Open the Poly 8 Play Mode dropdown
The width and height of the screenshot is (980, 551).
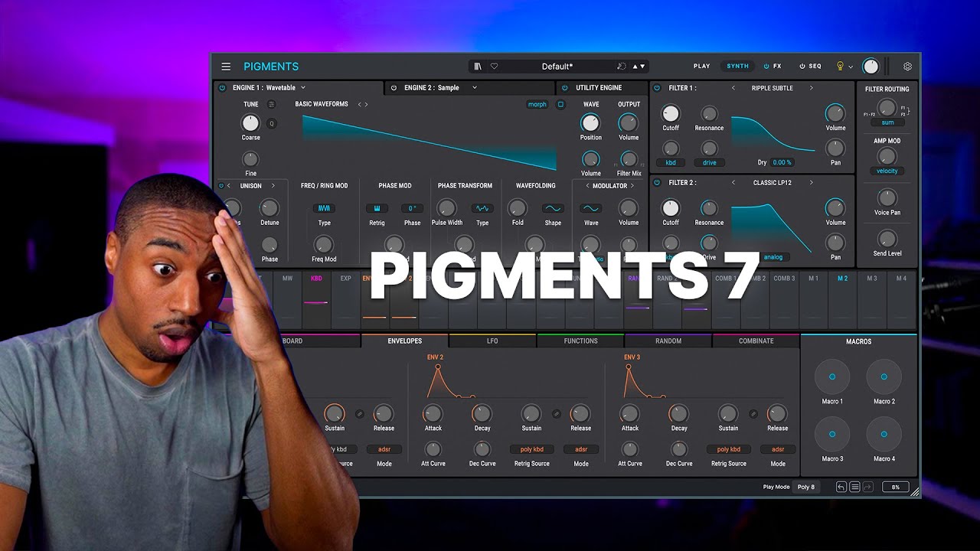coord(806,487)
